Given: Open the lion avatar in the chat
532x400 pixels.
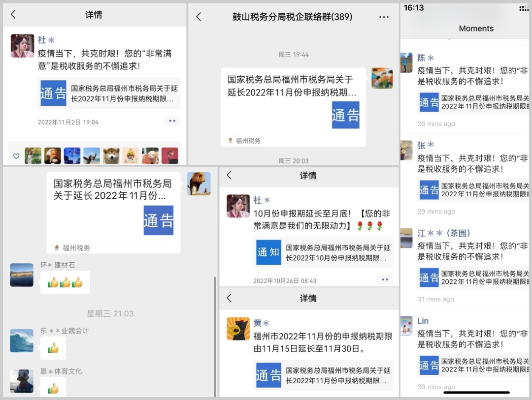Looking at the screenshot, I should tap(199, 184).
